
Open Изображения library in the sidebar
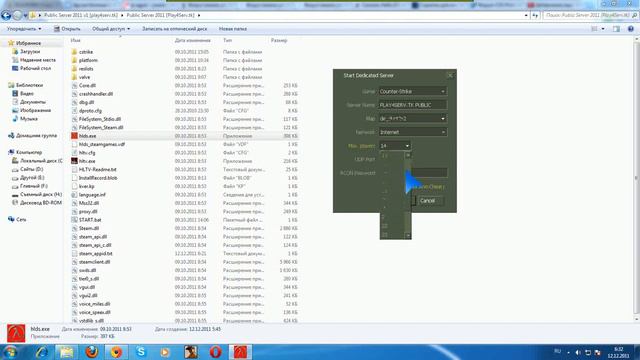[35, 111]
